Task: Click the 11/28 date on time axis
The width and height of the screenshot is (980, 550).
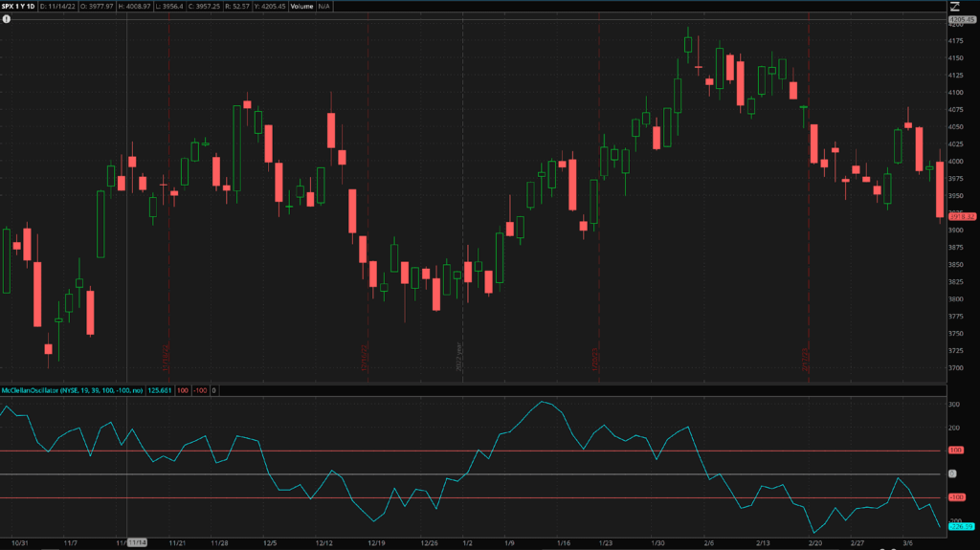Action: 219,543
